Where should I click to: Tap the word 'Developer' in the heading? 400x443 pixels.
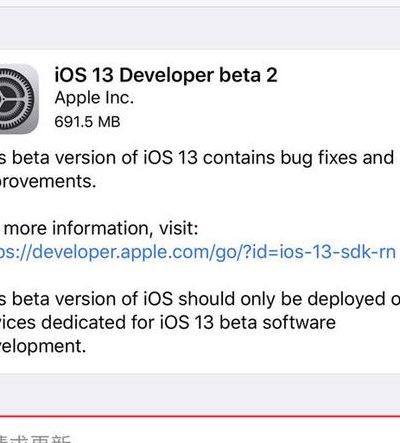tap(166, 75)
